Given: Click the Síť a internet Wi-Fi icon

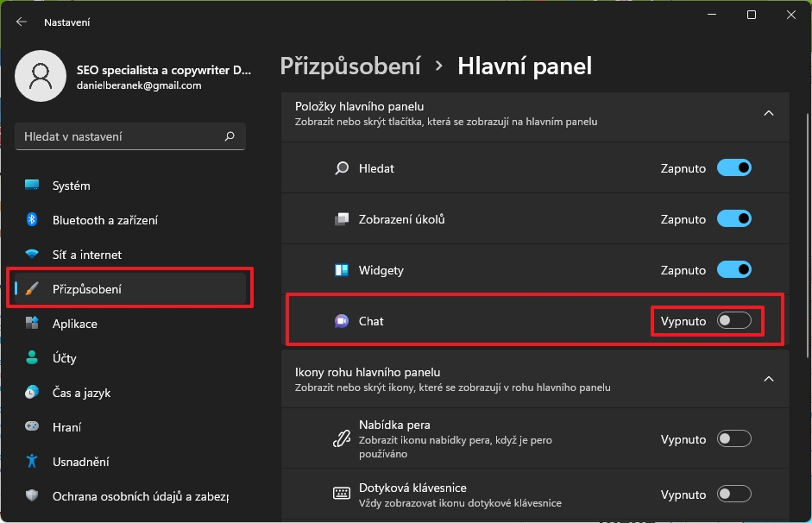Looking at the screenshot, I should (x=32, y=255).
